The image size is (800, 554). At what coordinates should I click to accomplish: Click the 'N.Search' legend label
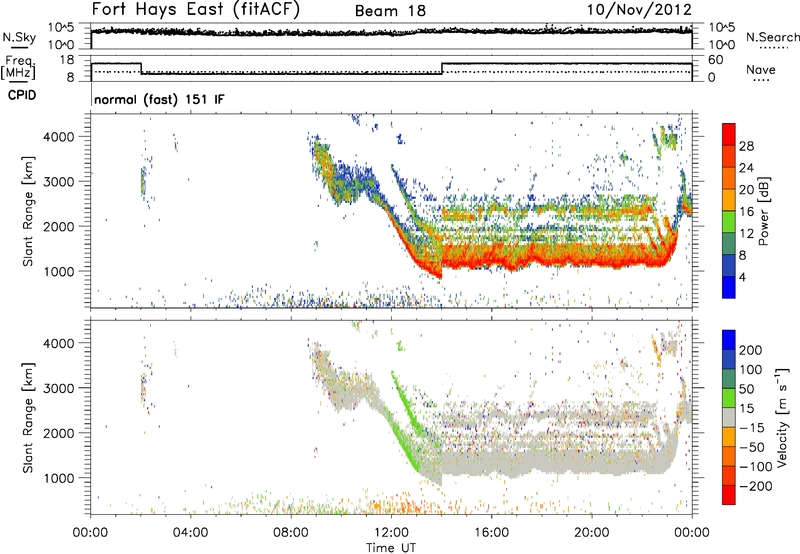(772, 37)
